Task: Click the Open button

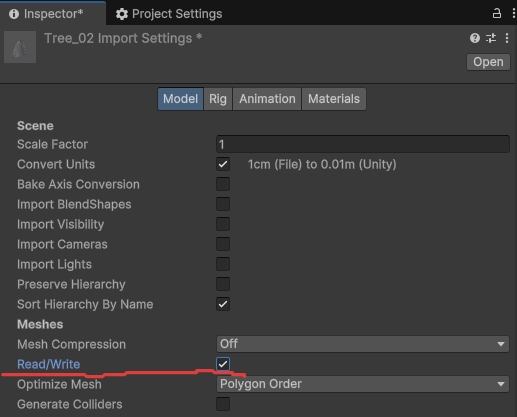Action: (x=488, y=62)
